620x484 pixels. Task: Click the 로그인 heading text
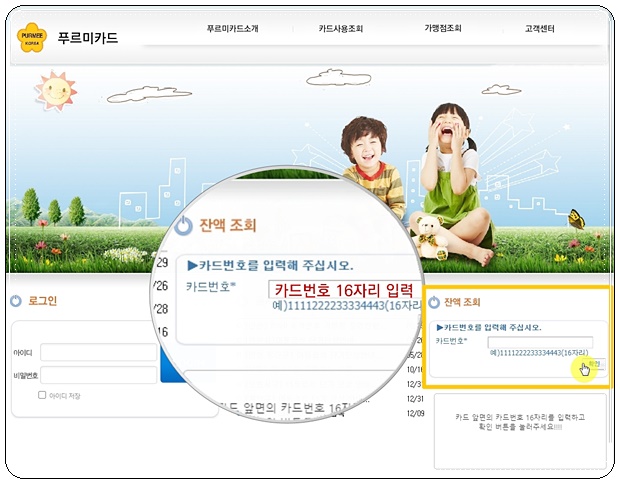pos(43,301)
